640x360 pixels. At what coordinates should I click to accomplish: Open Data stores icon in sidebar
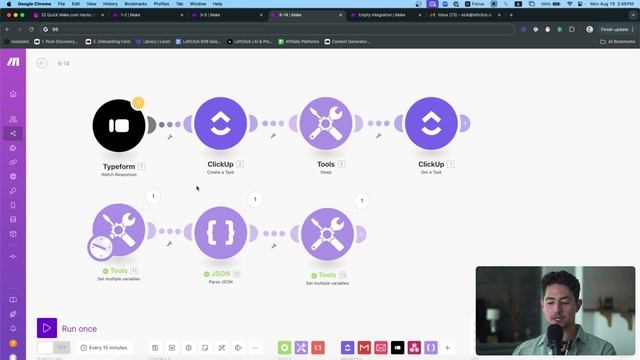pos(13,219)
